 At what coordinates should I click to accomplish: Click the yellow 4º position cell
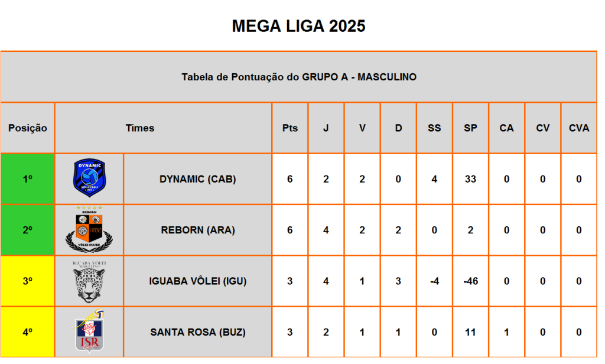pyautogui.click(x=27, y=332)
